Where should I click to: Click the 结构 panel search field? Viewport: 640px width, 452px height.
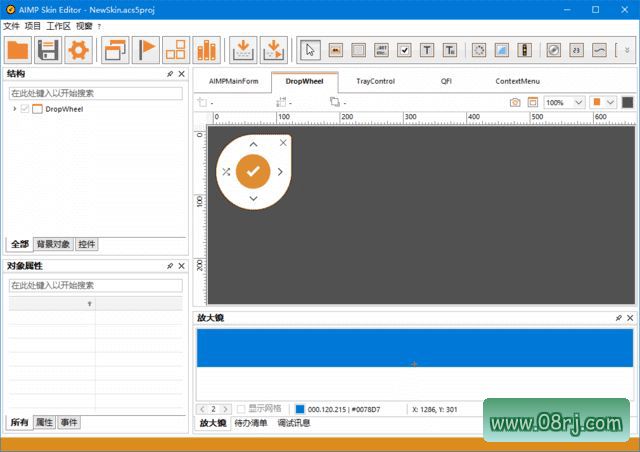96,93
